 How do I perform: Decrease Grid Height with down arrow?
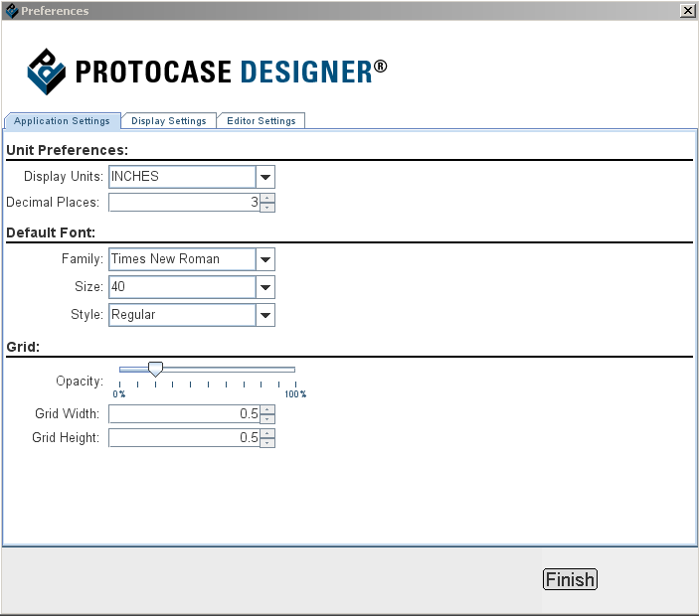pyautogui.click(x=267, y=443)
